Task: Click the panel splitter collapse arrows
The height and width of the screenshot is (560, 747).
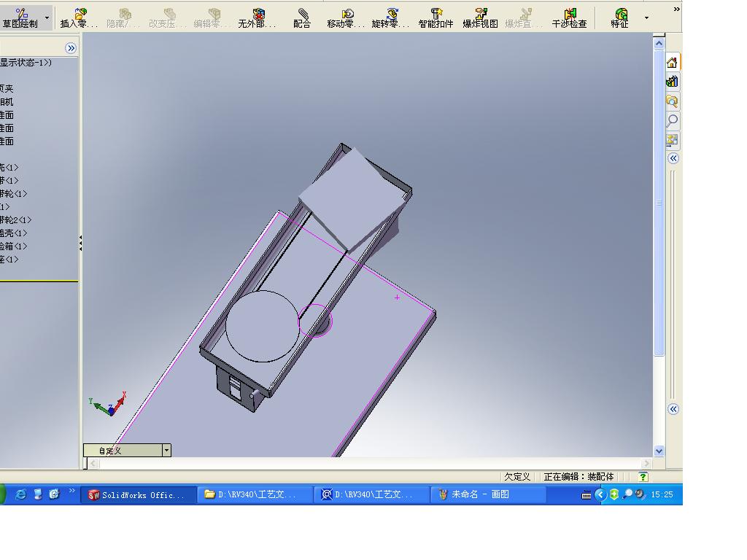Action: [x=80, y=243]
